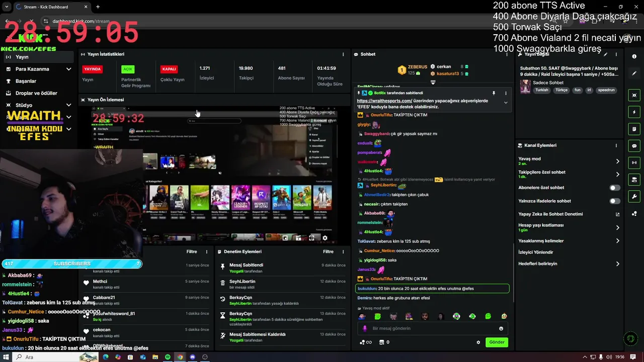The width and height of the screenshot is (644, 362).
Task: Click the Sadece Sohbet category thumbnail
Action: click(x=525, y=86)
